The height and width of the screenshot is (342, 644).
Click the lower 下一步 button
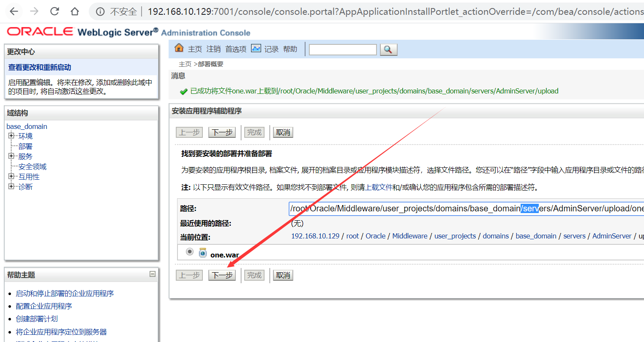(222, 275)
